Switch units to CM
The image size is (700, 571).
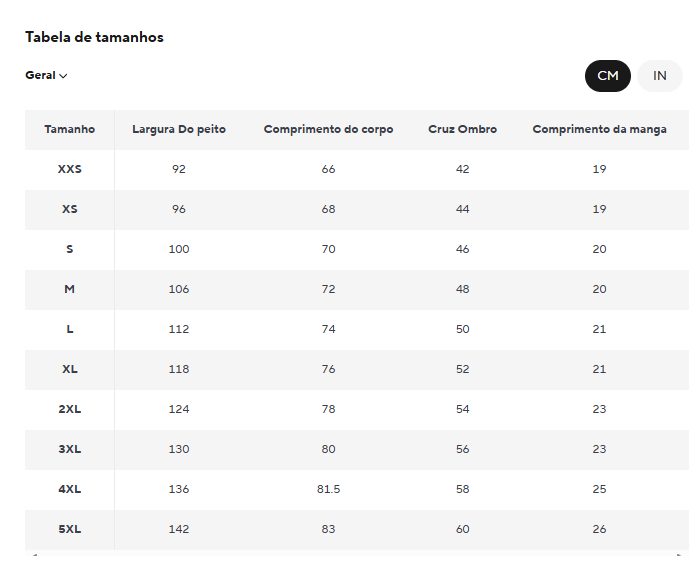[x=608, y=76]
